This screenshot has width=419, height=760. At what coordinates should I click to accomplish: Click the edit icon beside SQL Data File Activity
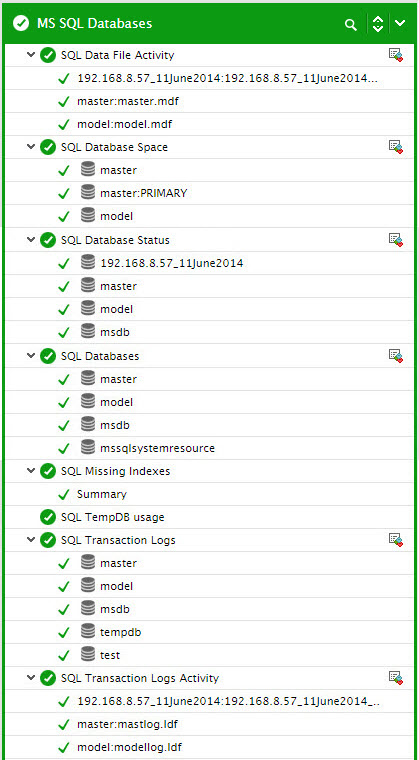(396, 55)
